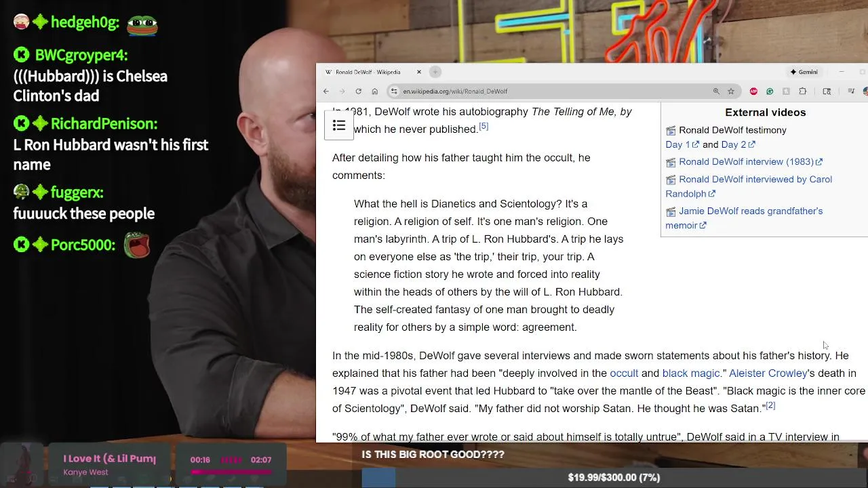Open the extensions puzzle-piece menu

tap(803, 91)
